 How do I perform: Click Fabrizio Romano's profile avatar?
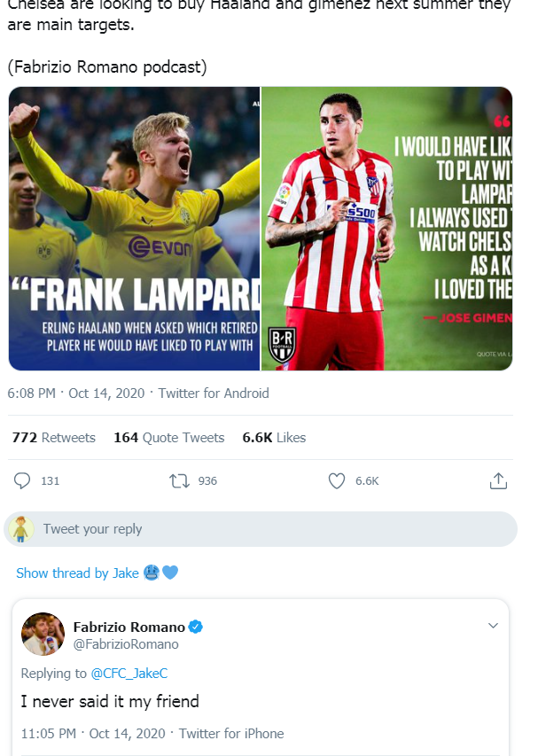(43, 635)
